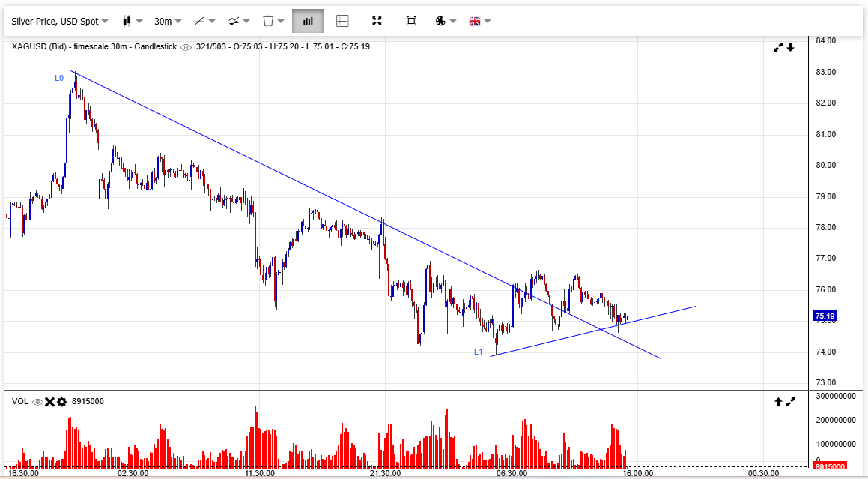Maximize the VOL panel with diagonal arrows
The image size is (868, 479).
[x=790, y=402]
